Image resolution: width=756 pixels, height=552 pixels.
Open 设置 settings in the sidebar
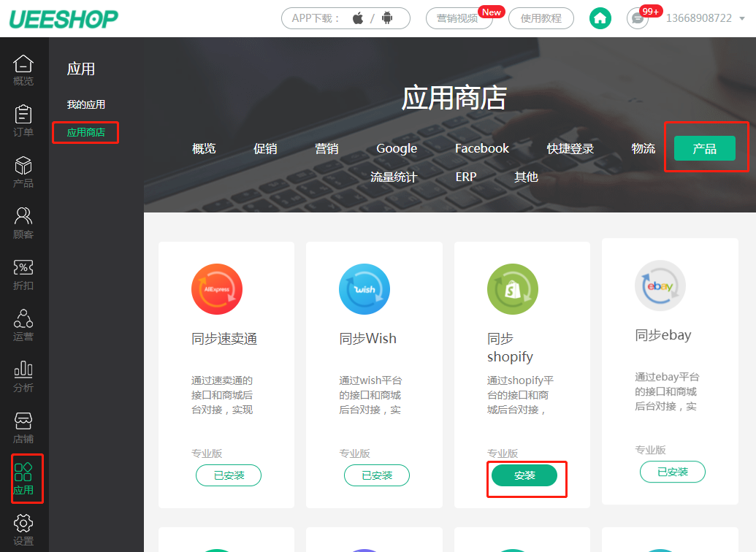click(23, 530)
